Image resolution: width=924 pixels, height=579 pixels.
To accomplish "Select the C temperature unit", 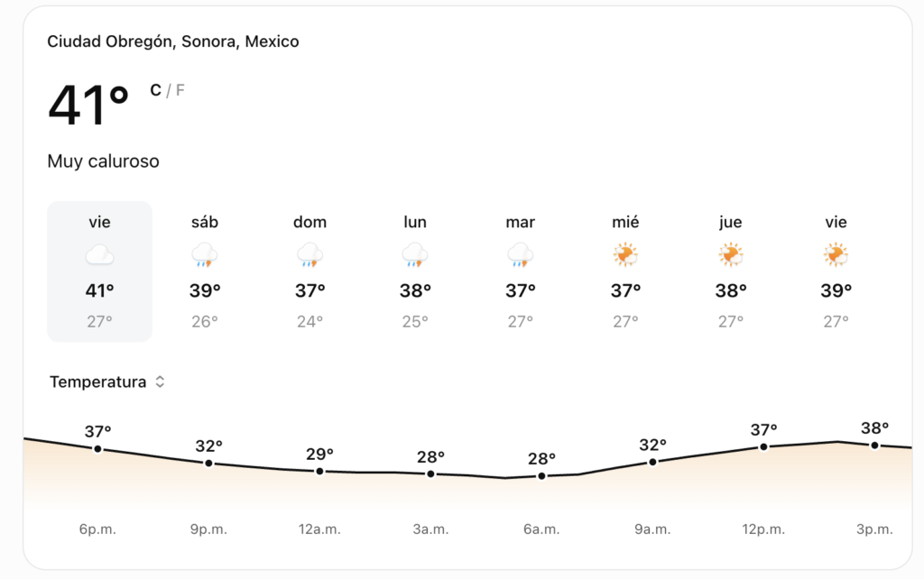I will point(155,90).
